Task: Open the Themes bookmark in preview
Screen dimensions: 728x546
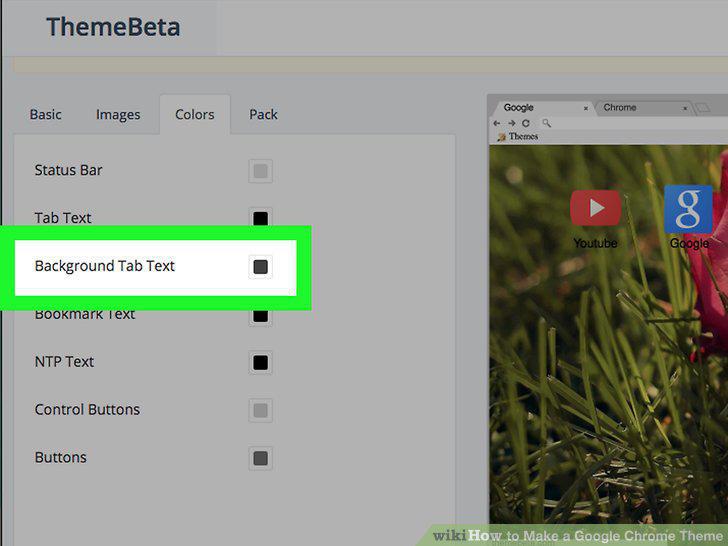Action: point(518,136)
